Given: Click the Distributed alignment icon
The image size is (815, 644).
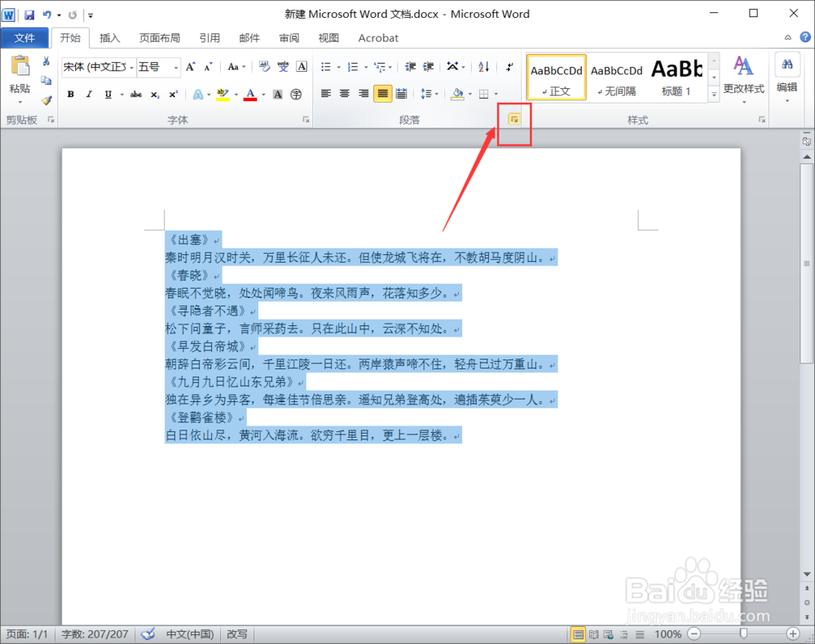Looking at the screenshot, I should click(x=401, y=94).
